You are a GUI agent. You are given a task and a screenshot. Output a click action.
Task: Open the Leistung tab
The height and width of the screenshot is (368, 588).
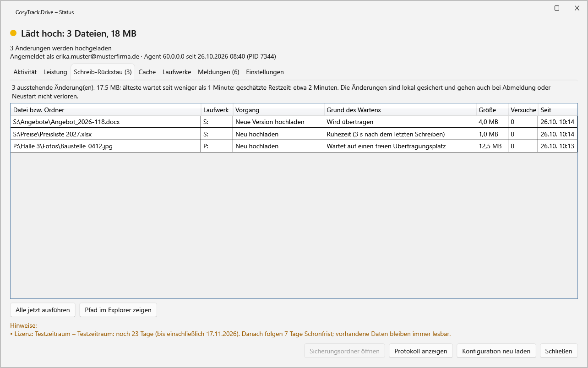point(55,72)
